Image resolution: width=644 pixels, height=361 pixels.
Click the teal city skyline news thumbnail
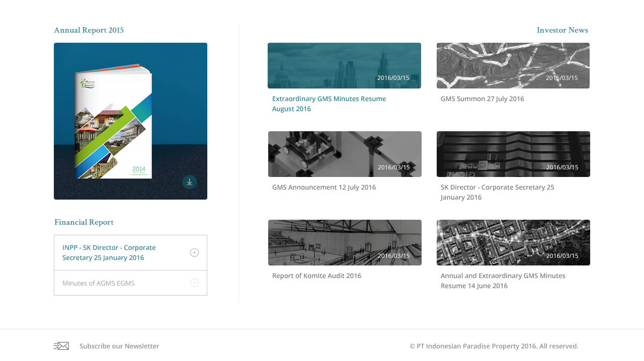point(344,65)
